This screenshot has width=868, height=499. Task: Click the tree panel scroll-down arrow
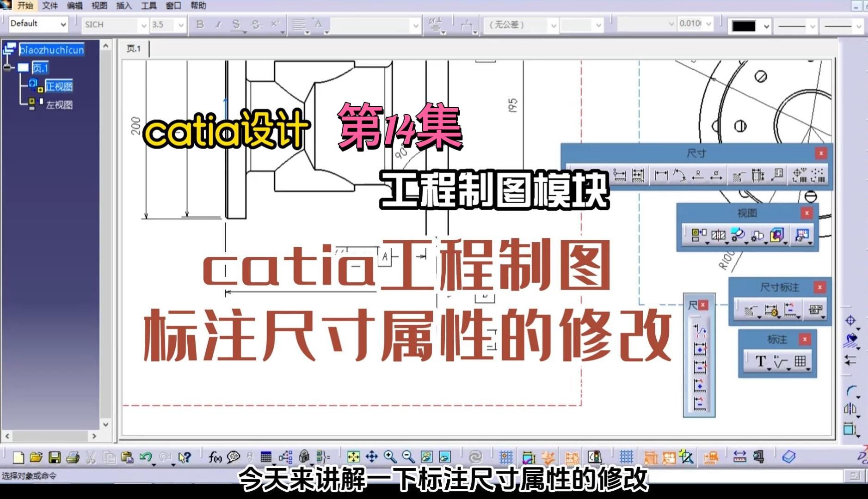pos(105,424)
